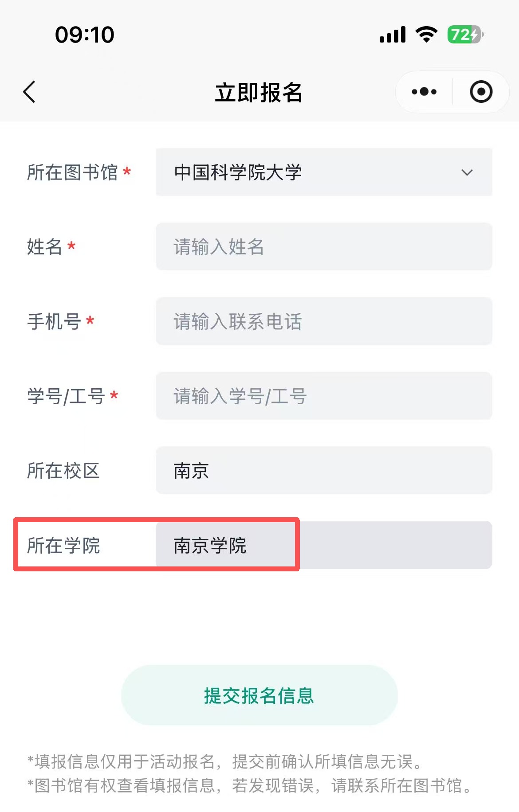Expand the library dropdown chevron
The image size is (519, 812).
click(467, 172)
